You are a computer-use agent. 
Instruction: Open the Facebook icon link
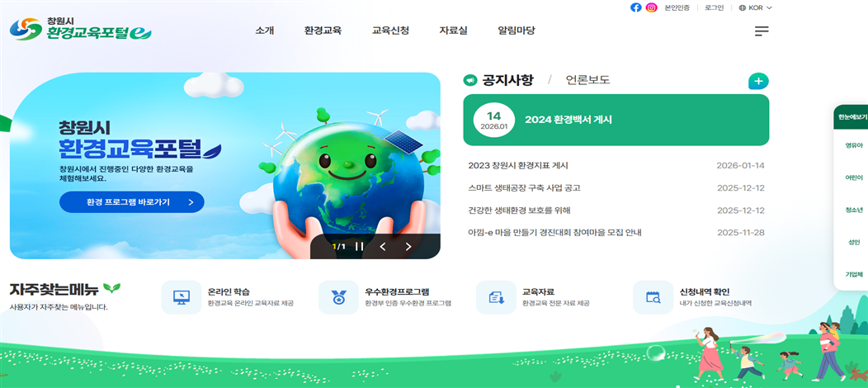(636, 7)
